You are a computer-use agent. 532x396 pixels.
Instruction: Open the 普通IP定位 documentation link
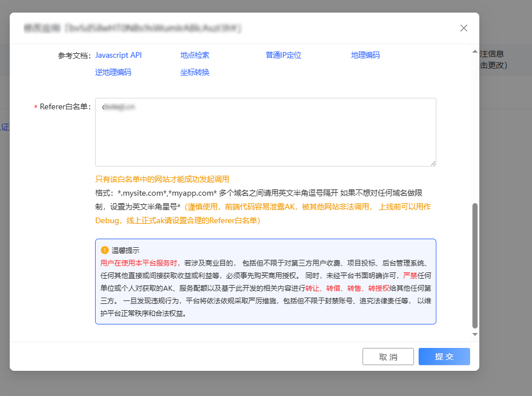tap(283, 56)
